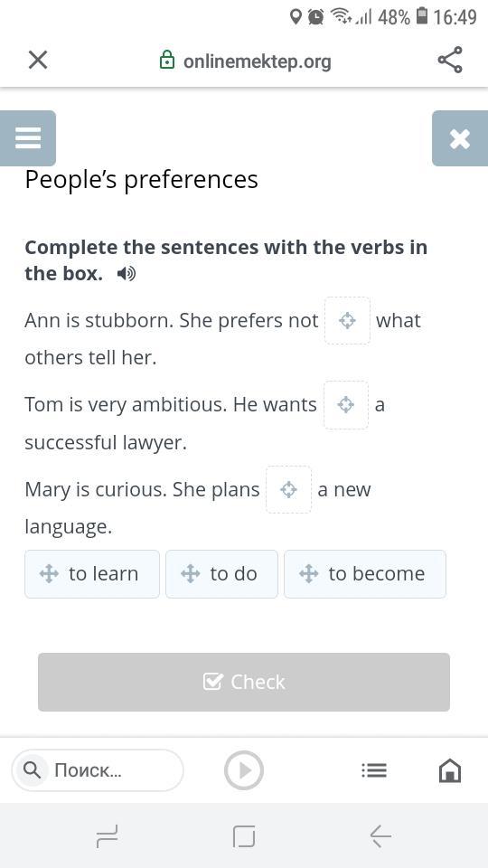Go to home via the house icon

tap(449, 770)
